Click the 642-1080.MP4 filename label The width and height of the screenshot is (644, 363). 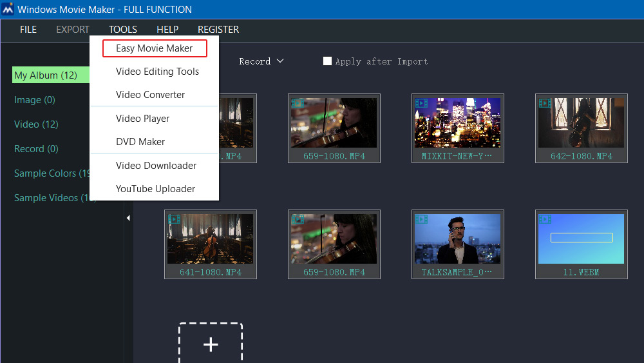pos(581,156)
